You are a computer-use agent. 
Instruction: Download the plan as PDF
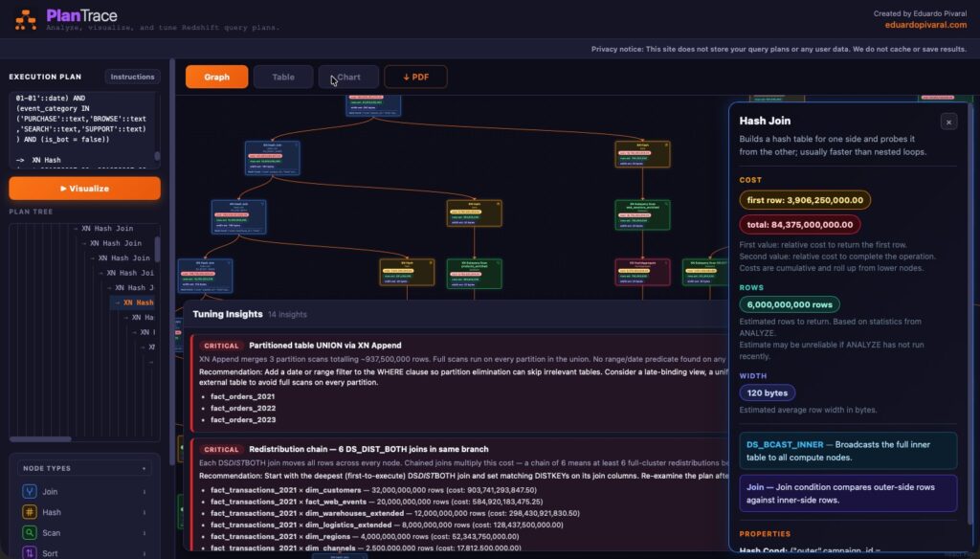coord(415,77)
